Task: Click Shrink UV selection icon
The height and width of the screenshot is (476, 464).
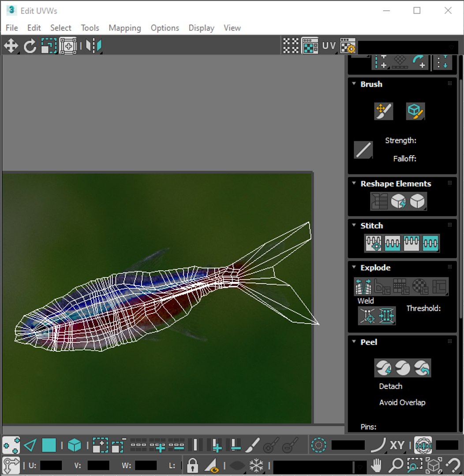Action: point(119,445)
